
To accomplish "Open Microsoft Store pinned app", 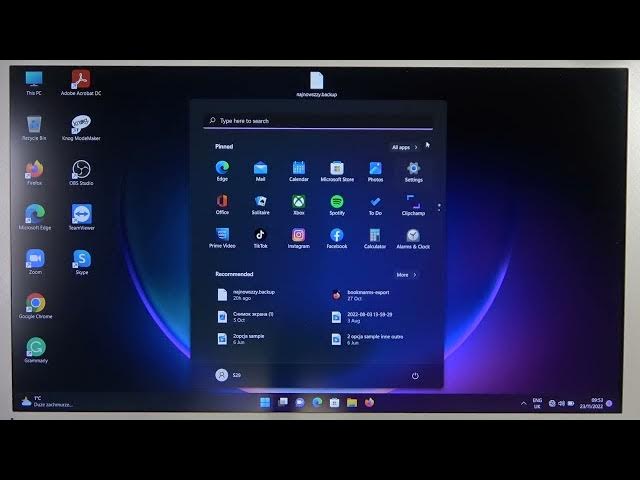I will (x=337, y=171).
